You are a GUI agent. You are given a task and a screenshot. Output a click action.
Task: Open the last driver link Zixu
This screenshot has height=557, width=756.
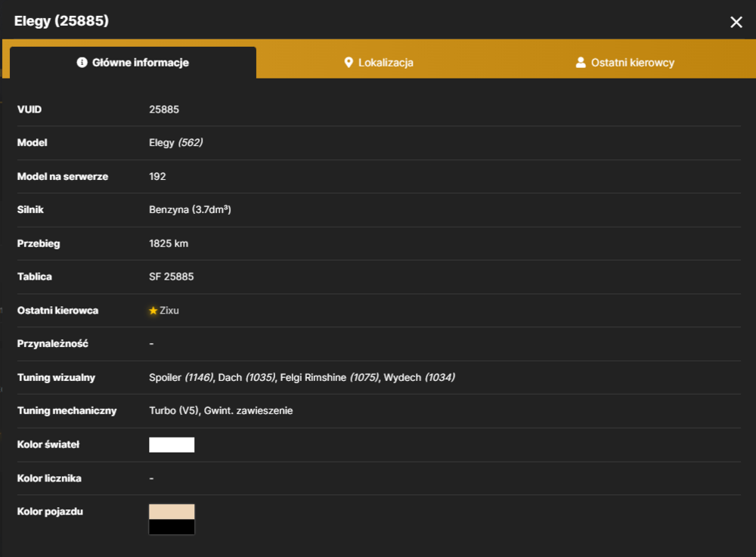tap(169, 311)
